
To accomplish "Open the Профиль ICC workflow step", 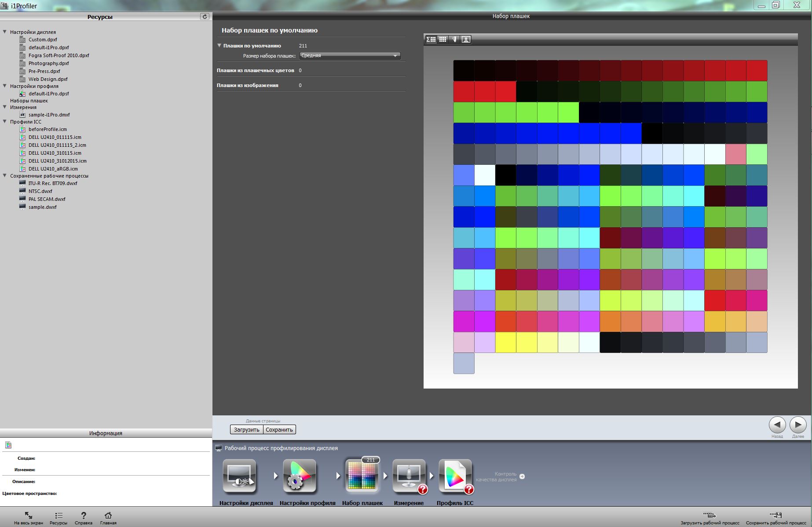I will pyautogui.click(x=455, y=476).
